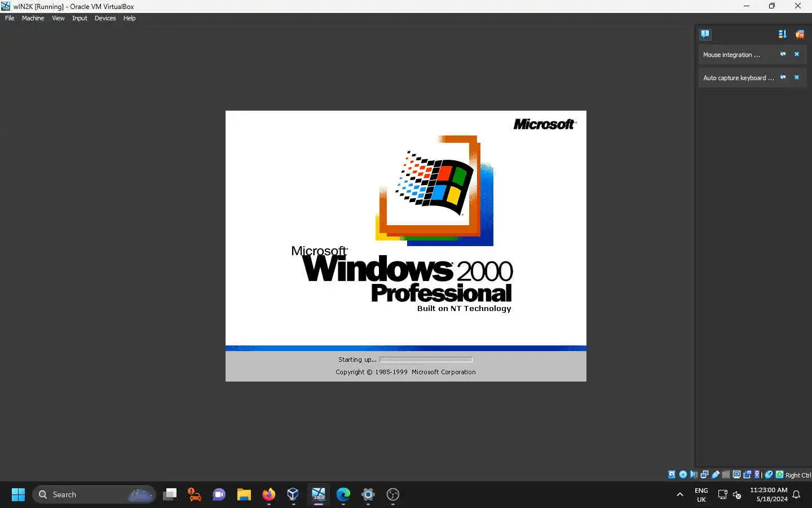Screen dimensions: 812x508
Task: Open Settings gear from the taskbar
Action: (368, 494)
